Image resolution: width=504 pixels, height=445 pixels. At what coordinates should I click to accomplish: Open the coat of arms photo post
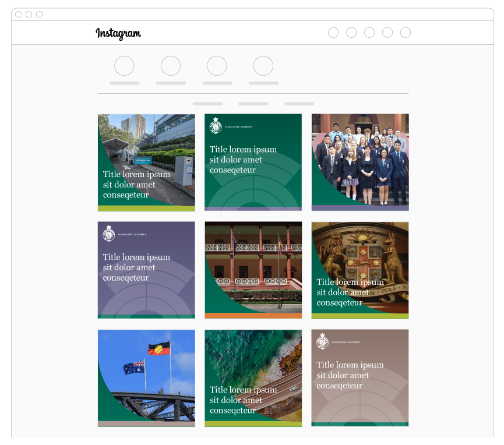pos(360,270)
